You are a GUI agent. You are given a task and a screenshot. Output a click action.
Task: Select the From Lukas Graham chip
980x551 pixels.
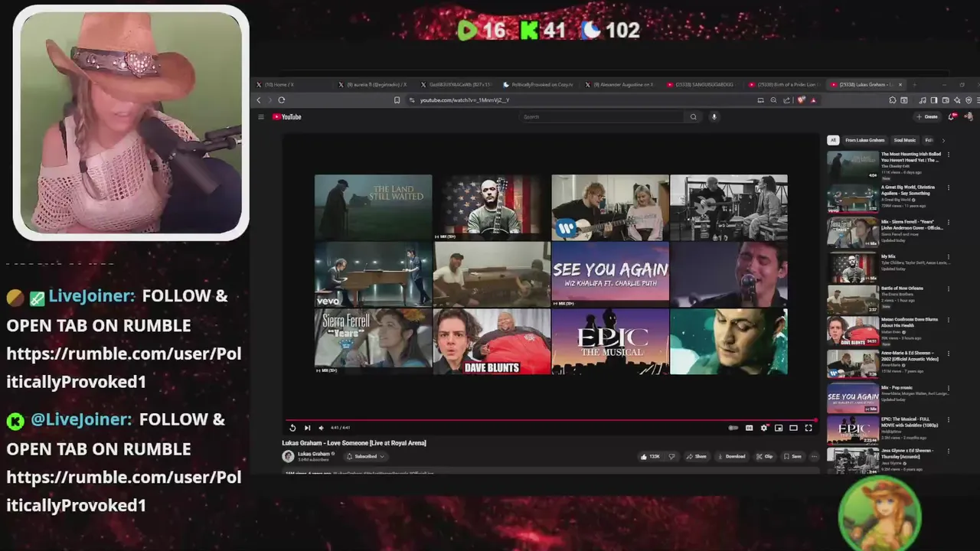(x=864, y=140)
